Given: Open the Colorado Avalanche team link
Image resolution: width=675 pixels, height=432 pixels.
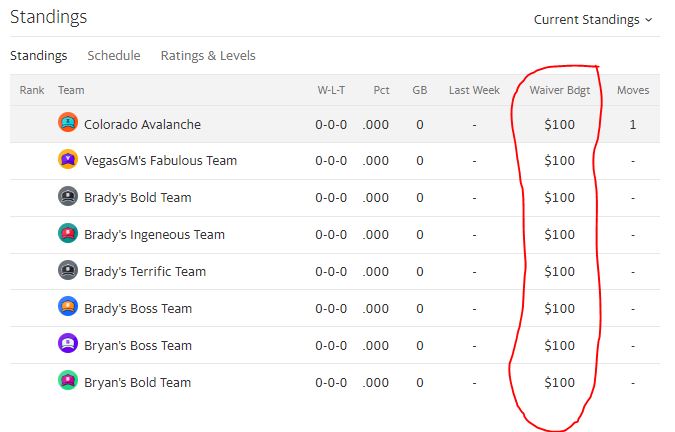Looking at the screenshot, I should pos(142,125).
